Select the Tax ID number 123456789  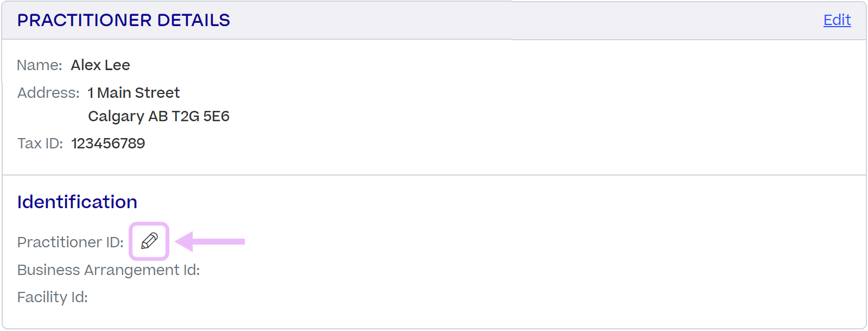pyautogui.click(x=108, y=143)
